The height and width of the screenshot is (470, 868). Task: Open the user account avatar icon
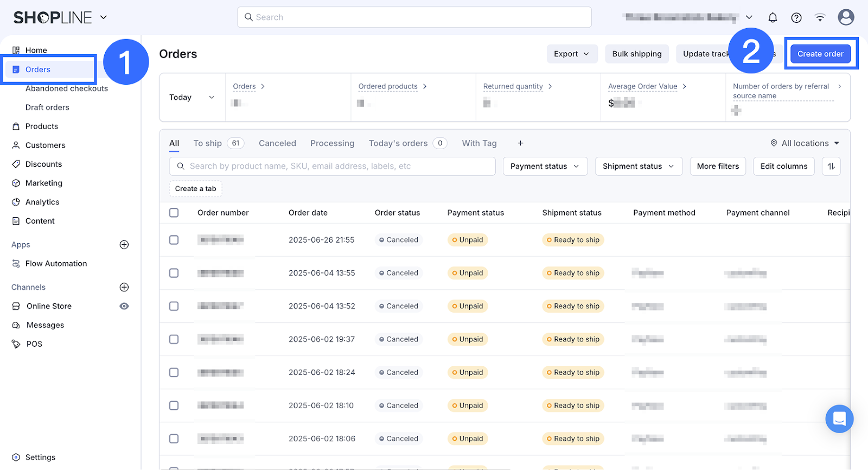pos(846,17)
